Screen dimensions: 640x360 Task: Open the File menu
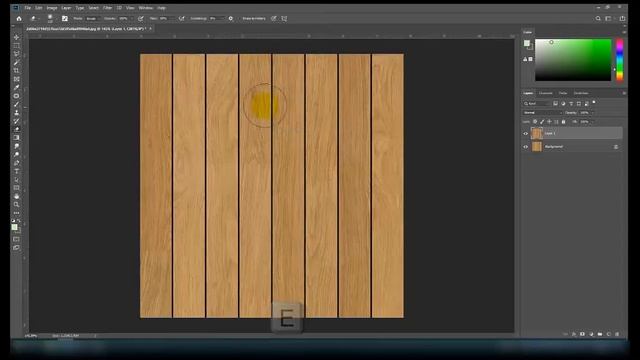(x=27, y=8)
